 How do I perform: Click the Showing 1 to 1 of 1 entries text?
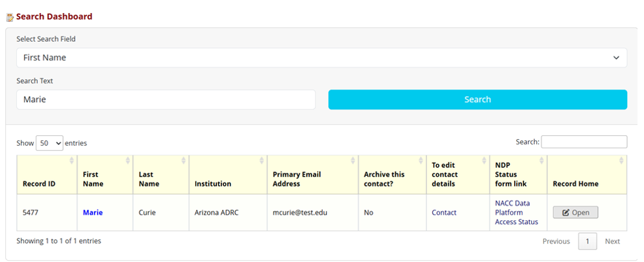click(x=59, y=241)
